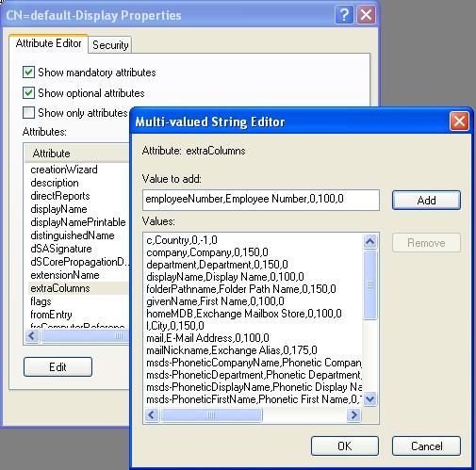Toggle Show mandatory attributes checkbox
The image size is (476, 470).
[x=28, y=73]
